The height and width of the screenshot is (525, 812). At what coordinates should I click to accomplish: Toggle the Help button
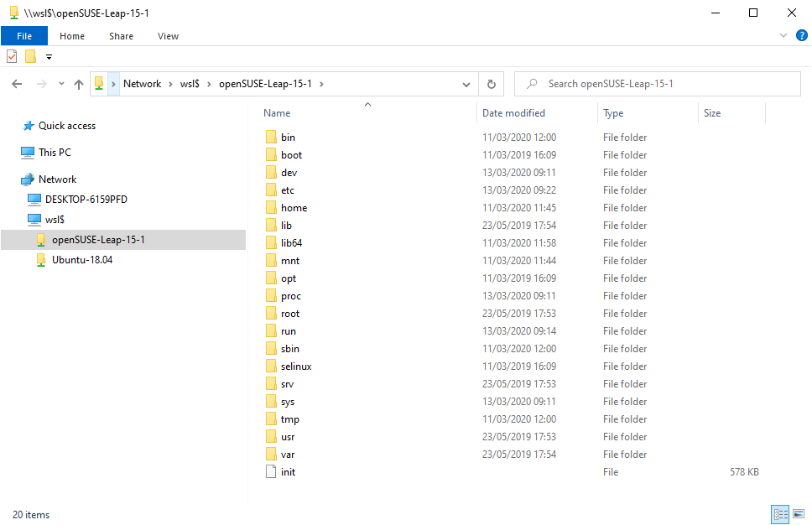802,35
